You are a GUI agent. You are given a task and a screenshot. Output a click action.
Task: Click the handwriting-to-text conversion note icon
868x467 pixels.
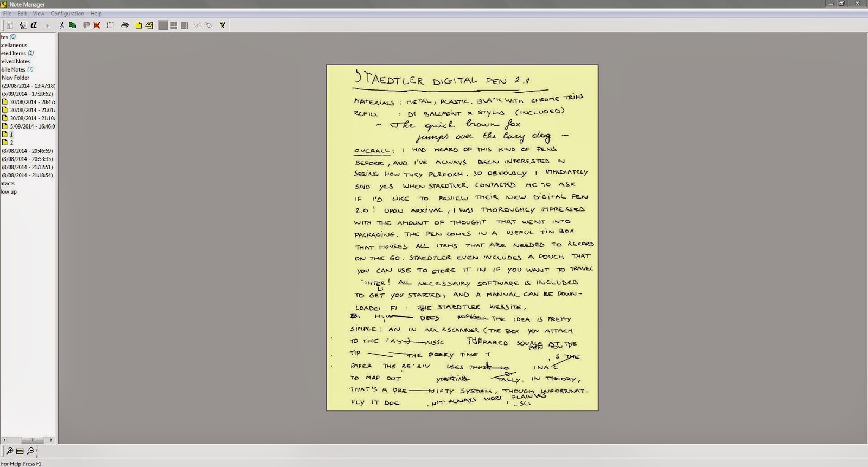(23, 25)
